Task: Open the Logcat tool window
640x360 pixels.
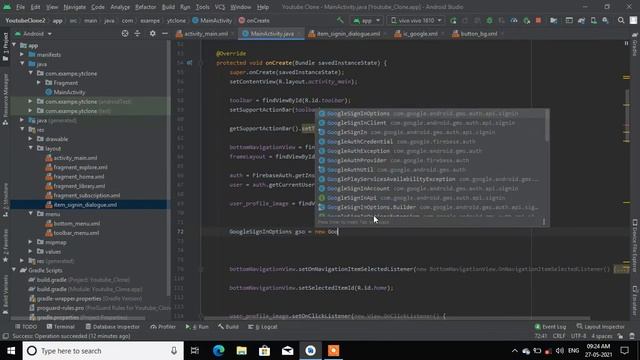Action: tap(263, 327)
